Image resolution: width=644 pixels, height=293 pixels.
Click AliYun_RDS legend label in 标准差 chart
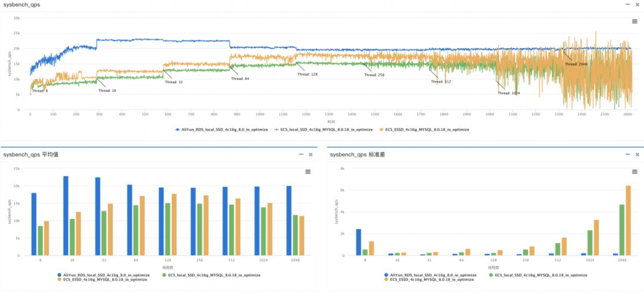tap(434, 275)
